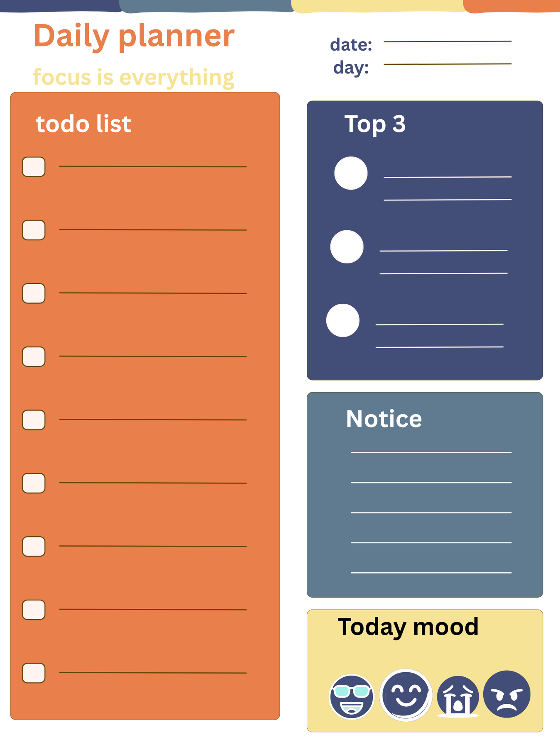Tick the second todo list checkbox
Image resolution: width=560 pixels, height=747 pixels.
34,230
